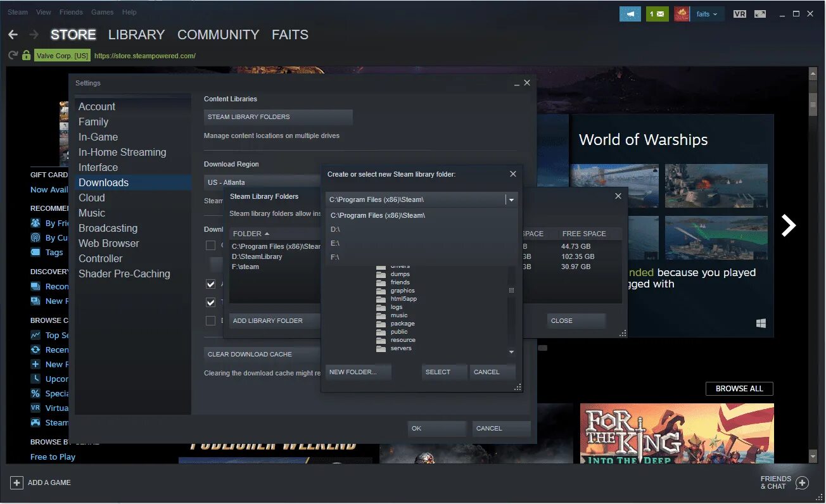Click CLEAR DOWNLOAD CACHE button
The width and height of the screenshot is (826, 504).
[262, 354]
